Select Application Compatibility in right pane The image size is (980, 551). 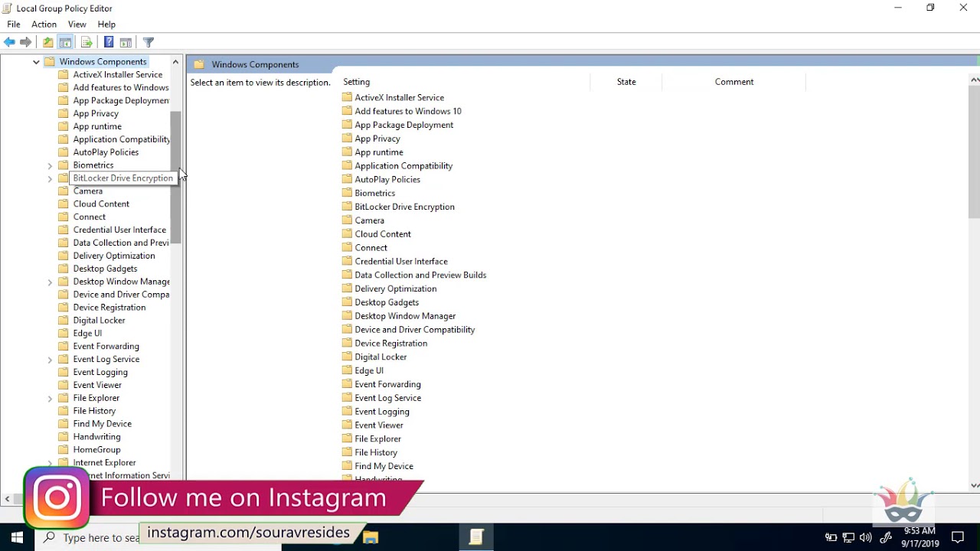click(x=403, y=165)
